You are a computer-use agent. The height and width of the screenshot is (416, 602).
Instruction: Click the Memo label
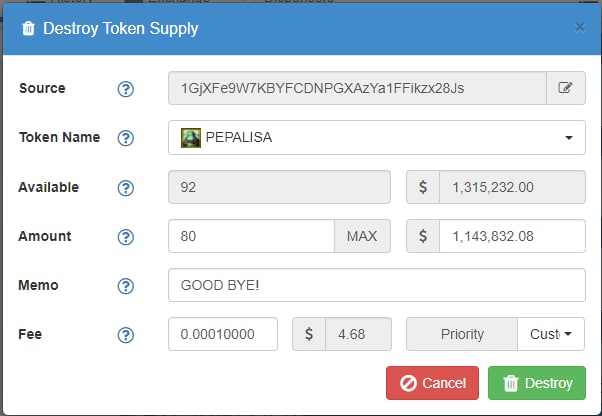click(38, 285)
